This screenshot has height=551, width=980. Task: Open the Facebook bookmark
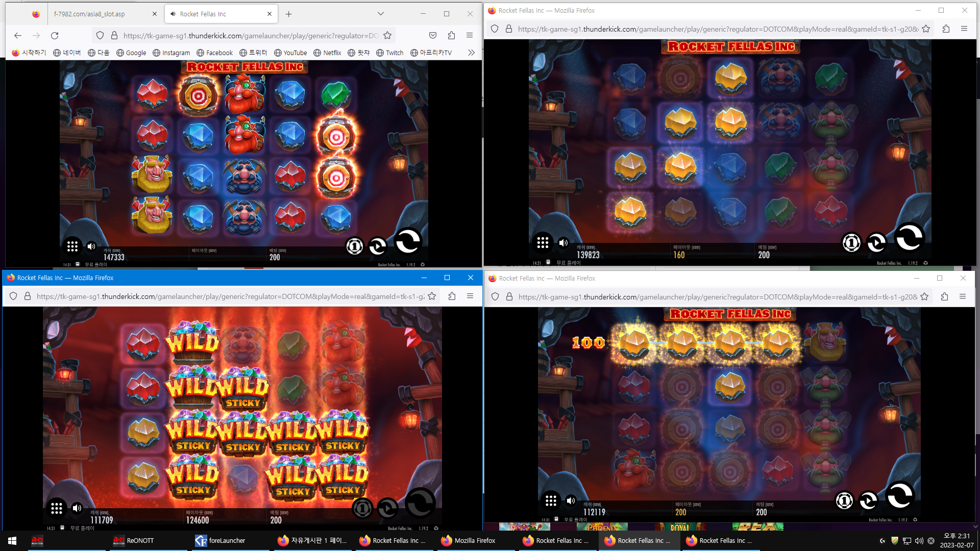(214, 53)
